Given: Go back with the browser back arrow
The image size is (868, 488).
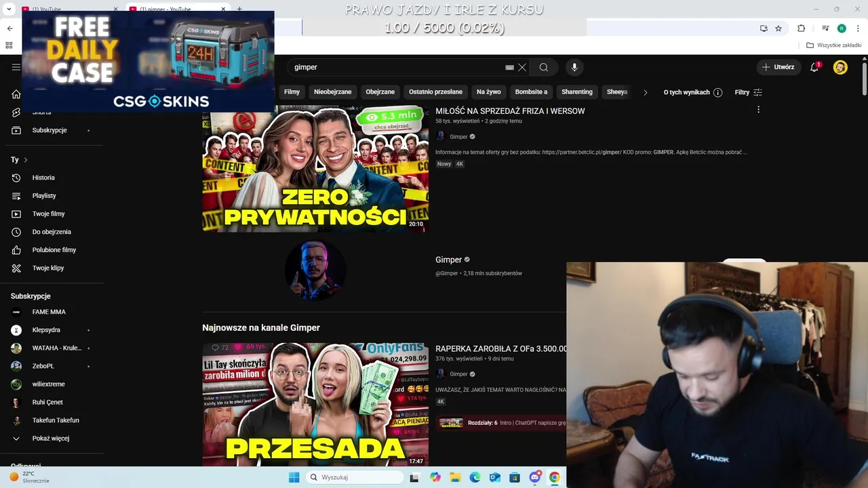Looking at the screenshot, I should [x=9, y=28].
